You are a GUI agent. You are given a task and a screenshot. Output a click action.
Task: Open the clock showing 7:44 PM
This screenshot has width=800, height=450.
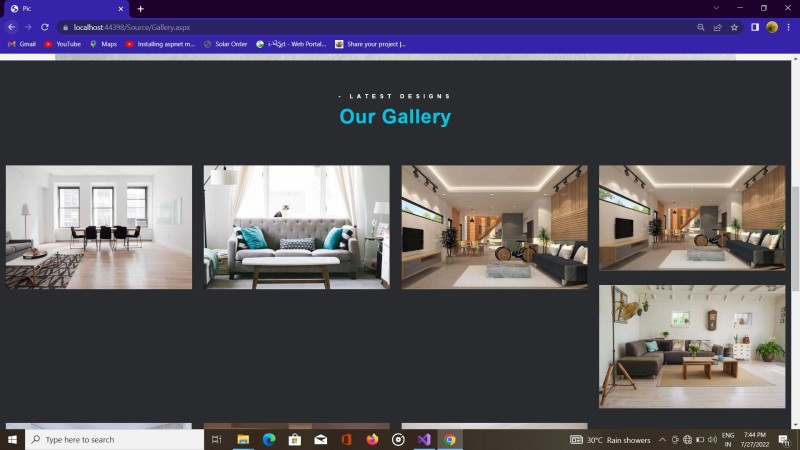click(755, 440)
